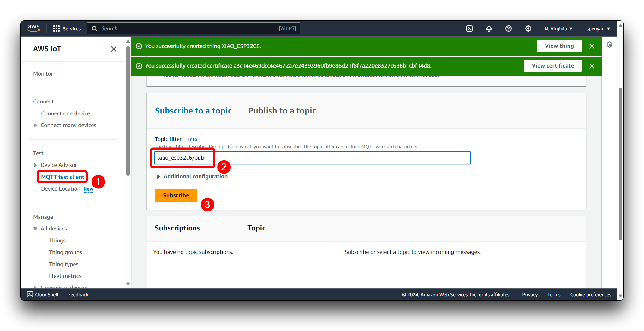
Task: Open Thing types
Action: click(63, 264)
